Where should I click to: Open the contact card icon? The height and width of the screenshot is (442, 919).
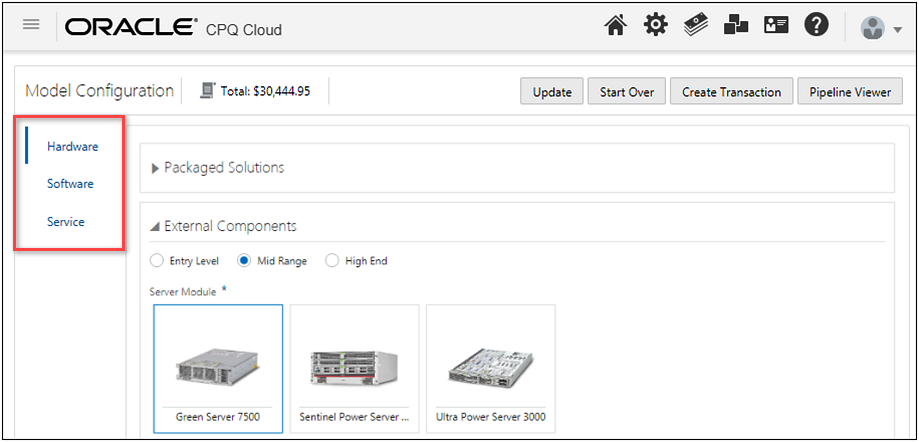coord(776,27)
